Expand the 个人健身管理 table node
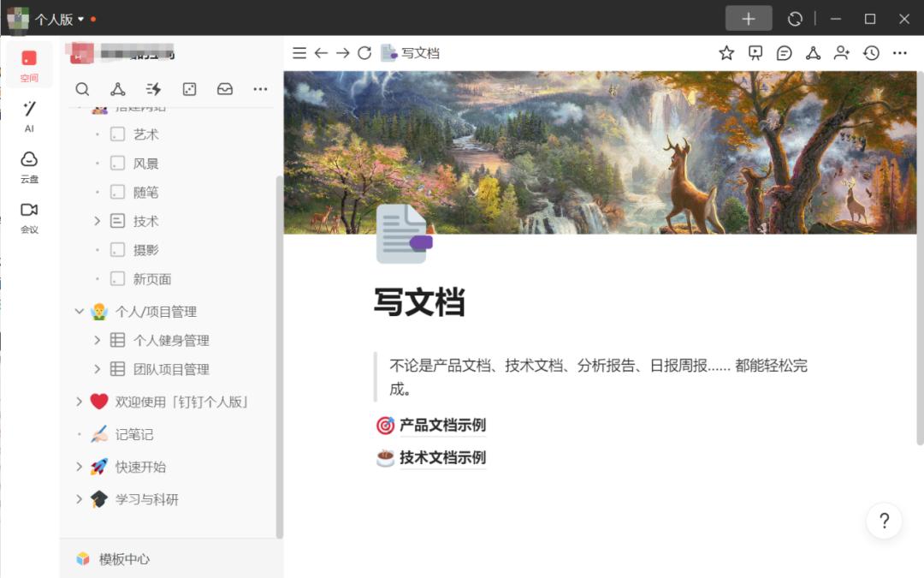The height and width of the screenshot is (578, 924). [x=98, y=340]
